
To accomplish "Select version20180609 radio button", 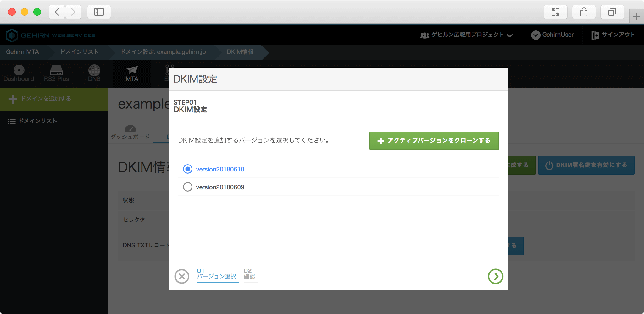I will [188, 187].
